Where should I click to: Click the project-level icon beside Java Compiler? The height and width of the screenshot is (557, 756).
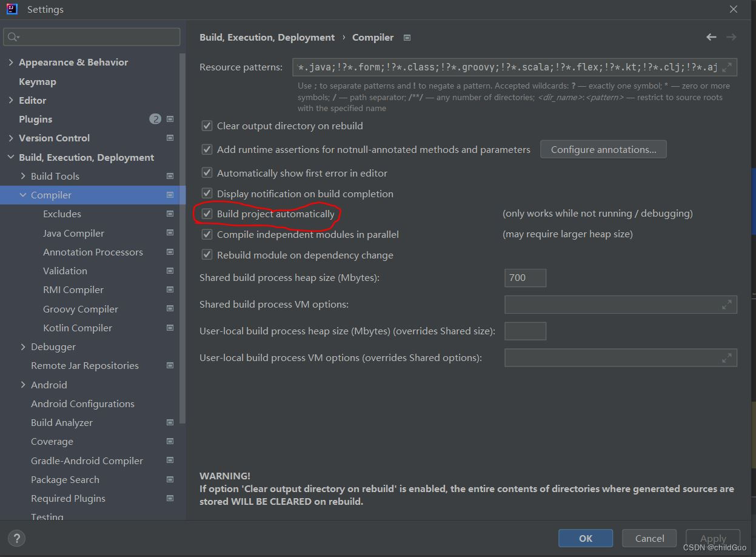click(x=170, y=233)
